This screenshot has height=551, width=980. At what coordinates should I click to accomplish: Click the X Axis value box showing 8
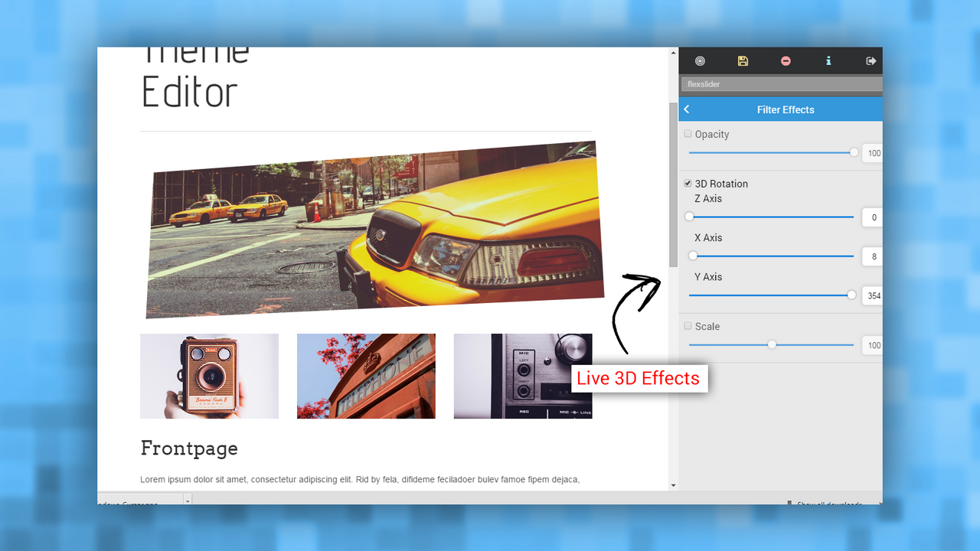[873, 256]
